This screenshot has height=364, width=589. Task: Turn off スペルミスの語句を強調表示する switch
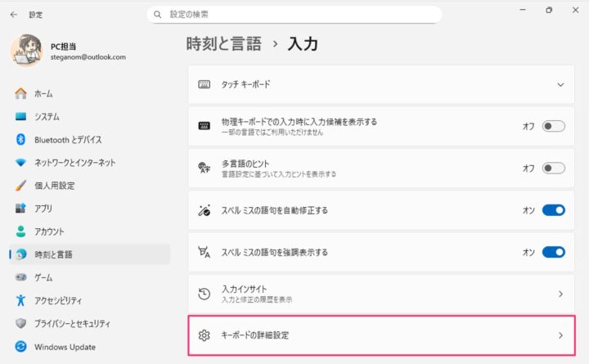pyautogui.click(x=554, y=252)
